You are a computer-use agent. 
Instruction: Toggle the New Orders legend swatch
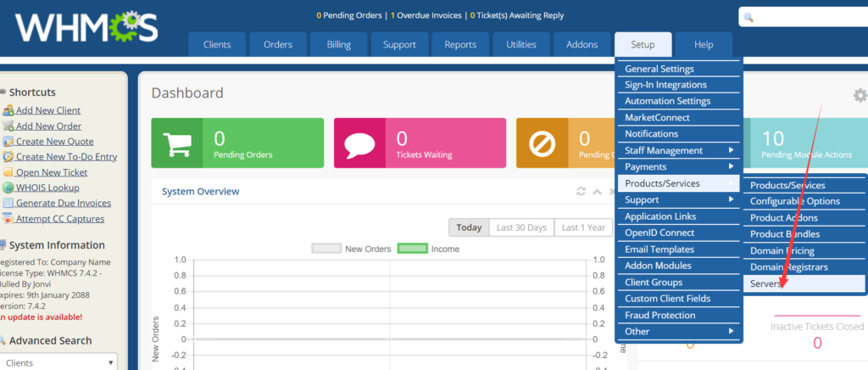(326, 249)
